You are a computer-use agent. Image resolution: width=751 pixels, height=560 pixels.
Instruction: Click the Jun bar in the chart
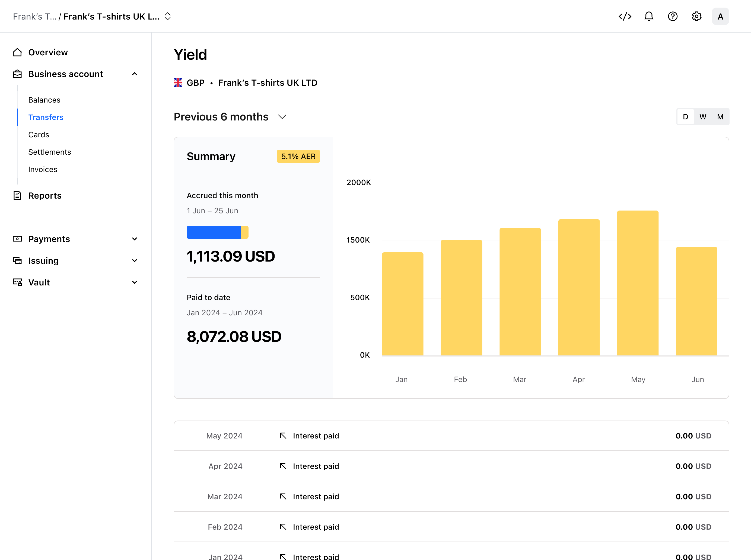pos(696,301)
